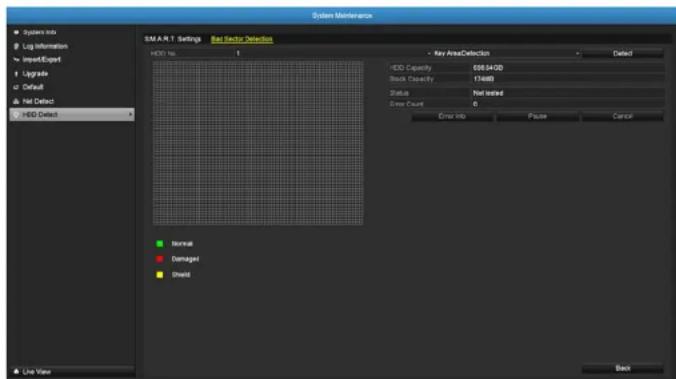
Task: Click the Upgrade arrow icon
Action: [16, 74]
